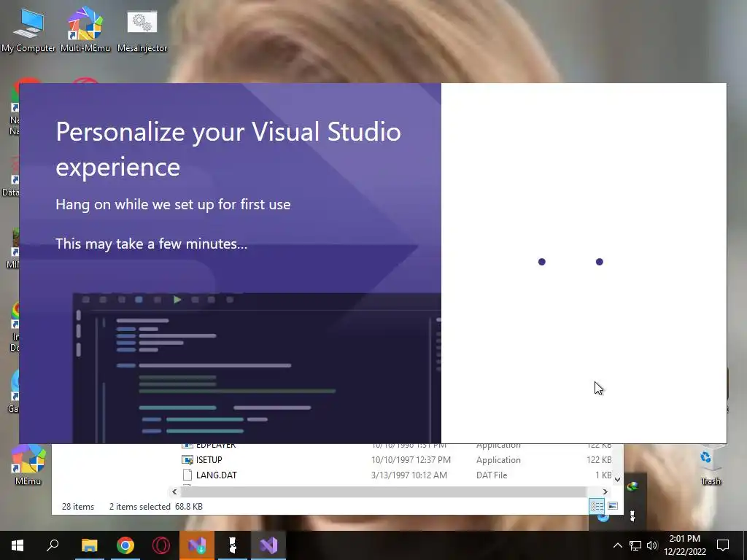Click the ISETUP application file icon
747x560 pixels.
point(187,460)
